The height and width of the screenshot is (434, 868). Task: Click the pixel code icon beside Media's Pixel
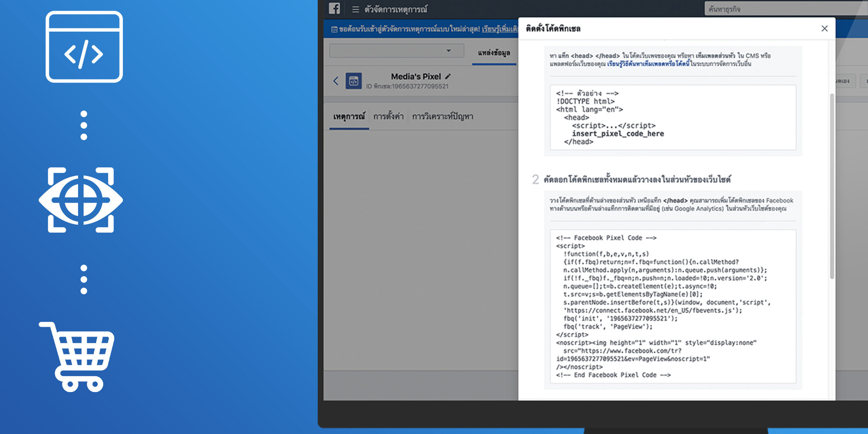pyautogui.click(x=353, y=81)
